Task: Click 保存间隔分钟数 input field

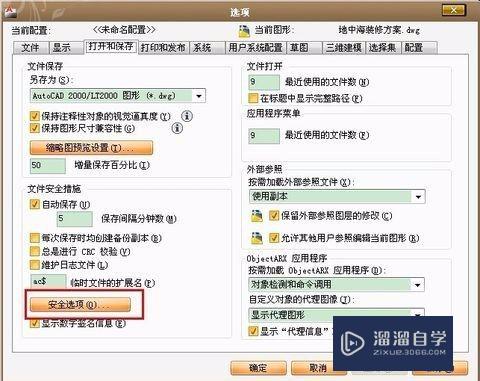Action: tap(75, 219)
